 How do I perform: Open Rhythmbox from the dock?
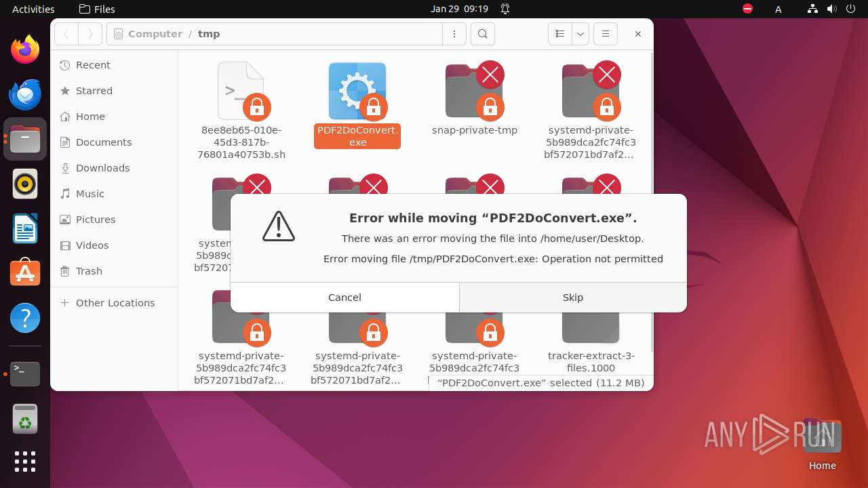click(x=25, y=184)
